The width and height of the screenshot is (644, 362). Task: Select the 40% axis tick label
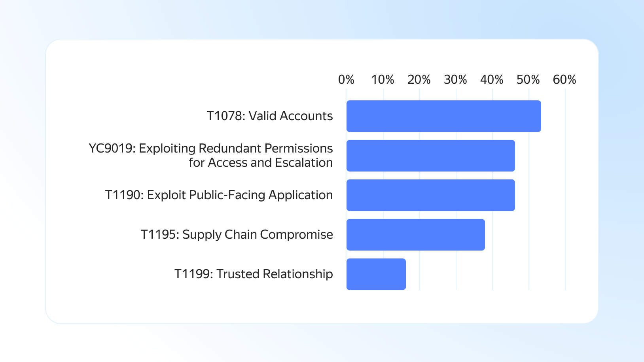coord(492,80)
